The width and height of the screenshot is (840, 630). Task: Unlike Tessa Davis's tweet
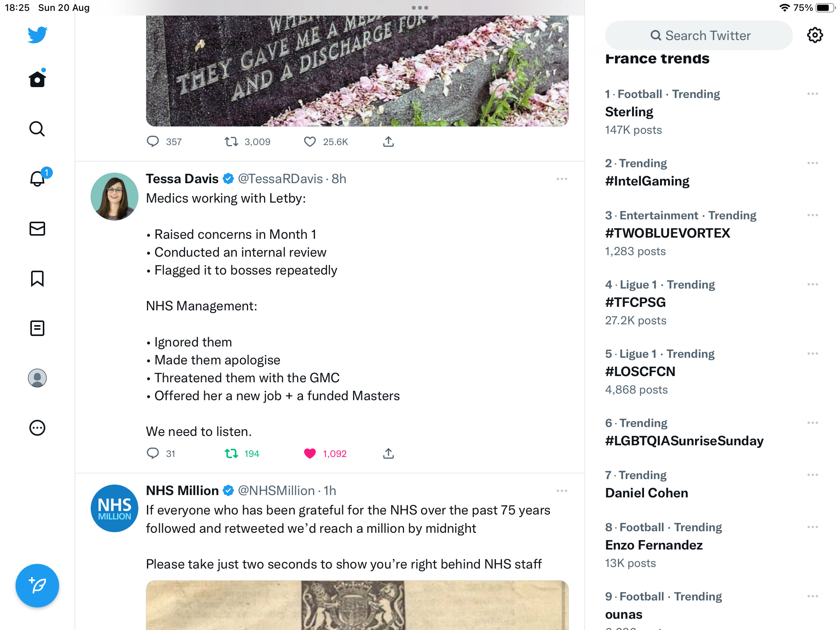pyautogui.click(x=310, y=453)
